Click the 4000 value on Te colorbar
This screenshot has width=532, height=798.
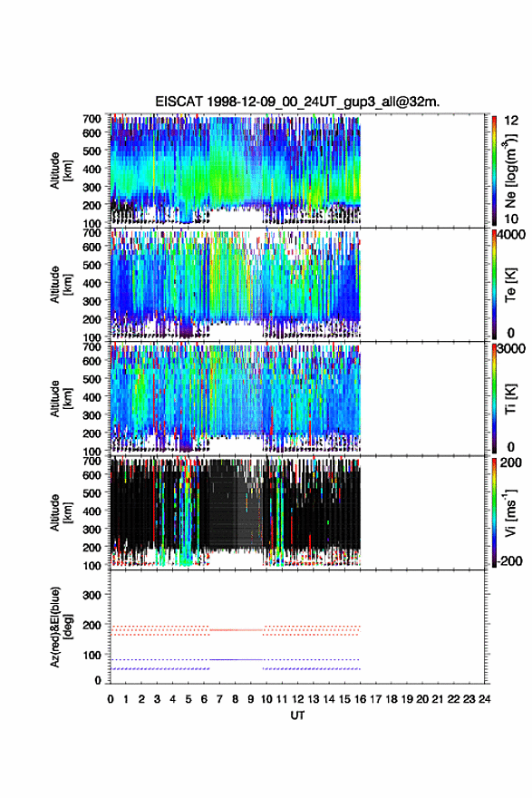512,235
